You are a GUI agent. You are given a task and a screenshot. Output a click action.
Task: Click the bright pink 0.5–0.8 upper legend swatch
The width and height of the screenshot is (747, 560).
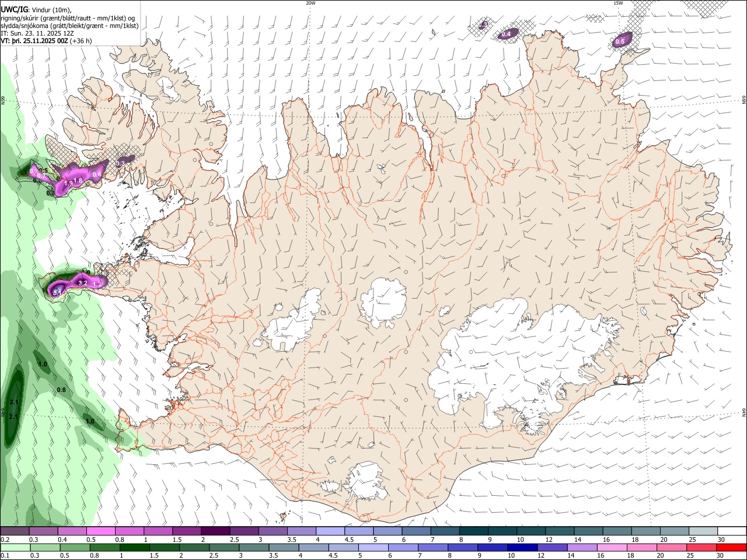100,531
